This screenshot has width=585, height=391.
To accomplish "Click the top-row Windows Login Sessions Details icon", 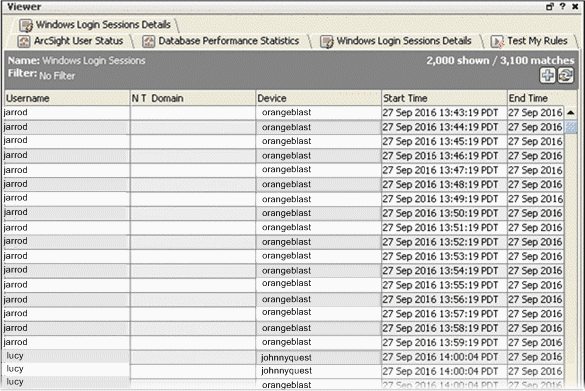I will pos(26,25).
